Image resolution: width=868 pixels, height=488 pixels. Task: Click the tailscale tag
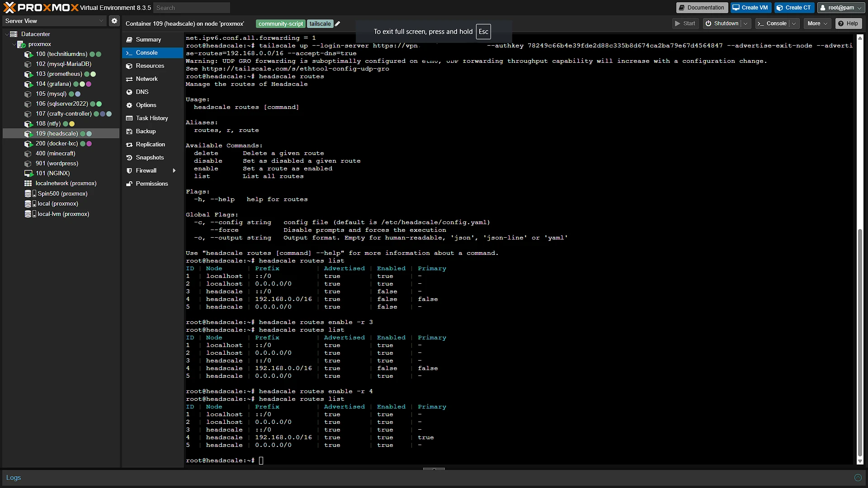point(320,24)
